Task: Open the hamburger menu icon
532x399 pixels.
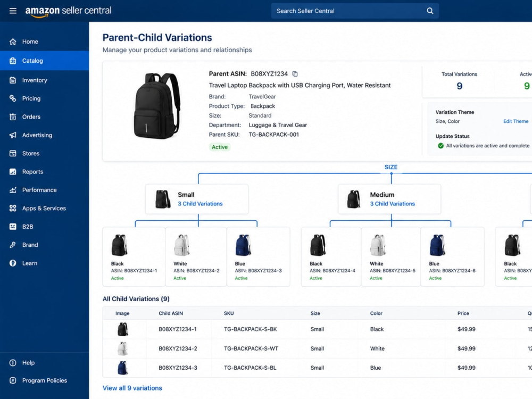Action: [x=13, y=11]
